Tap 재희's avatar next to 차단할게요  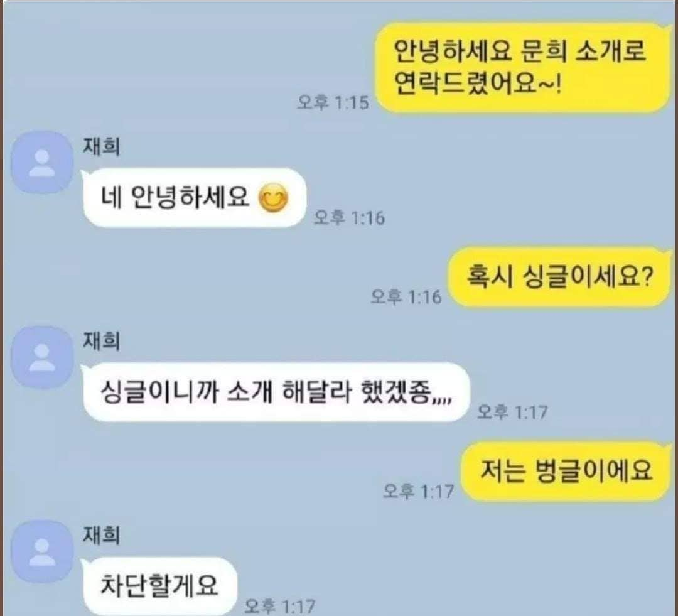pyautogui.click(x=42, y=552)
